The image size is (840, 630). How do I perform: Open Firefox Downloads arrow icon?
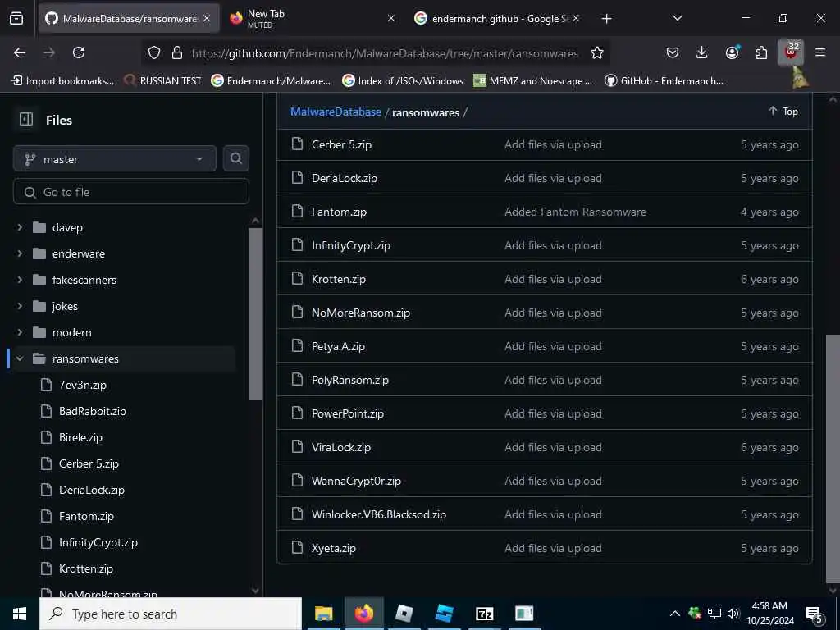point(701,52)
